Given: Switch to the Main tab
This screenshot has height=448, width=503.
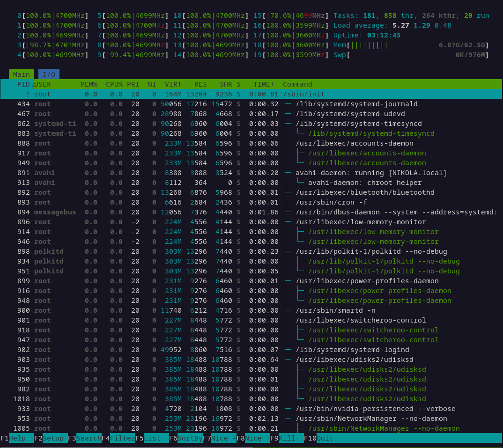Looking at the screenshot, I should tap(22, 74).
